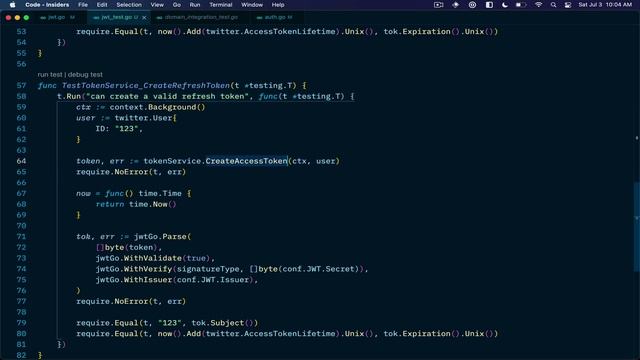This screenshot has width=640, height=360.
Task: Click the screen recording menu bar icon
Action: point(438,5)
